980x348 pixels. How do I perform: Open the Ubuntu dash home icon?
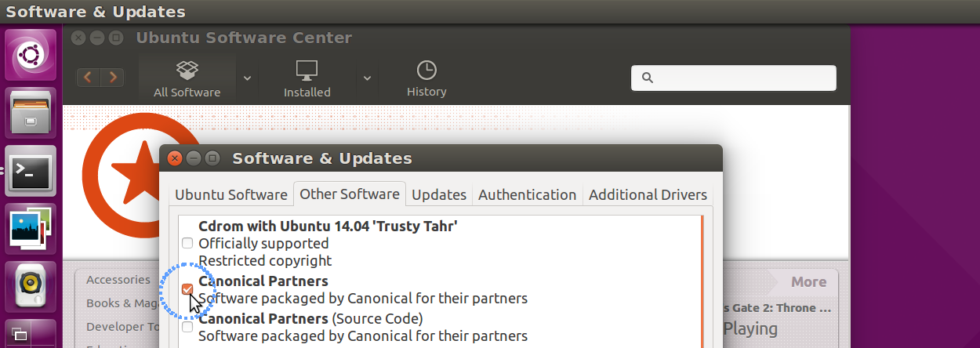(x=31, y=54)
